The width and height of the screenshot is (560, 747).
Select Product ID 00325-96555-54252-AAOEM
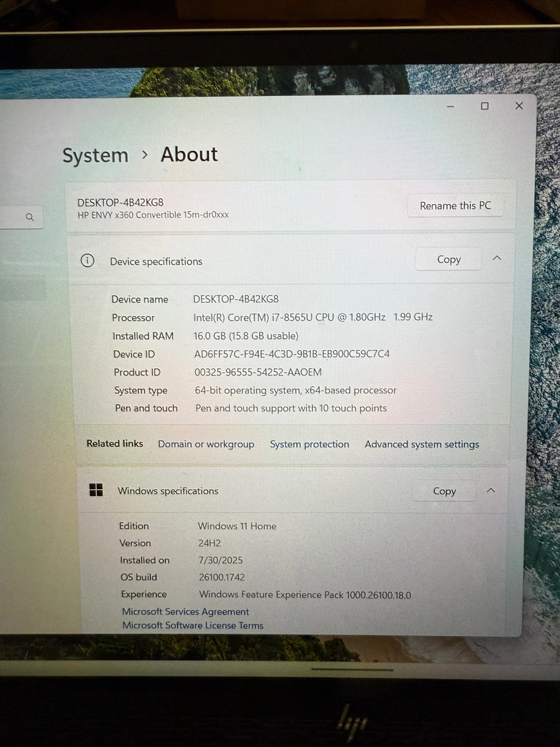pos(258,372)
